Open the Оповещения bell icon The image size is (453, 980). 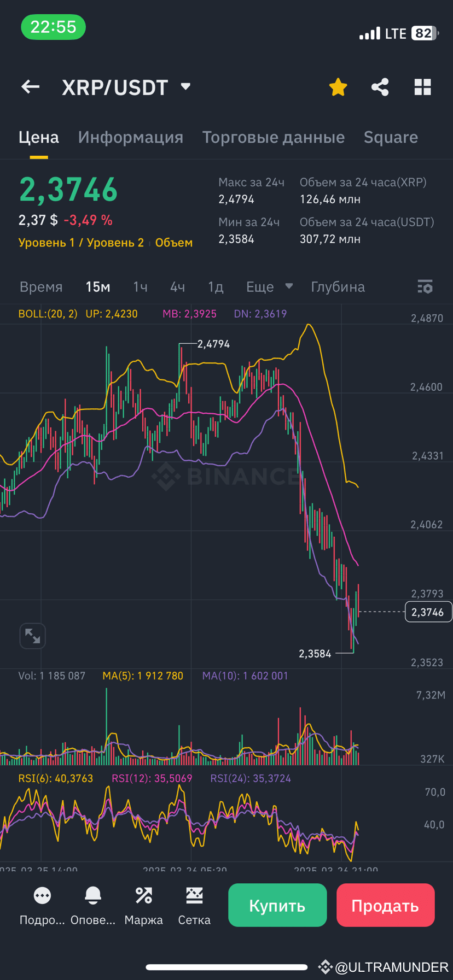(93, 895)
